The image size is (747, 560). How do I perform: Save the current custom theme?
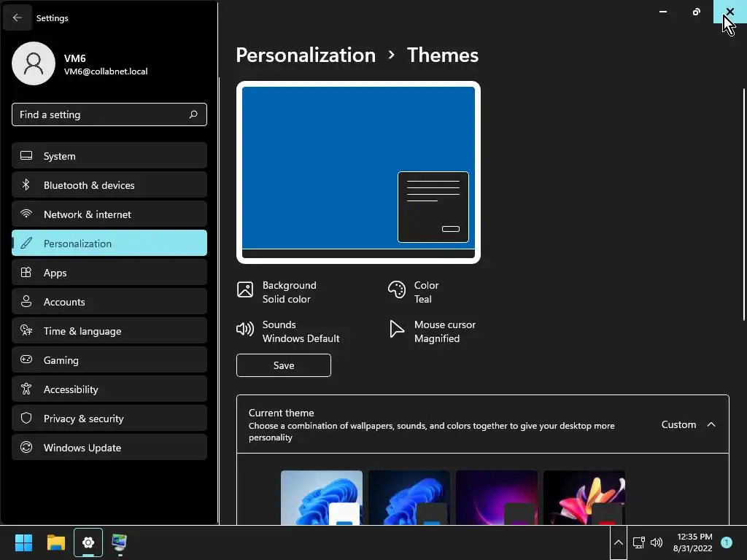coord(284,365)
